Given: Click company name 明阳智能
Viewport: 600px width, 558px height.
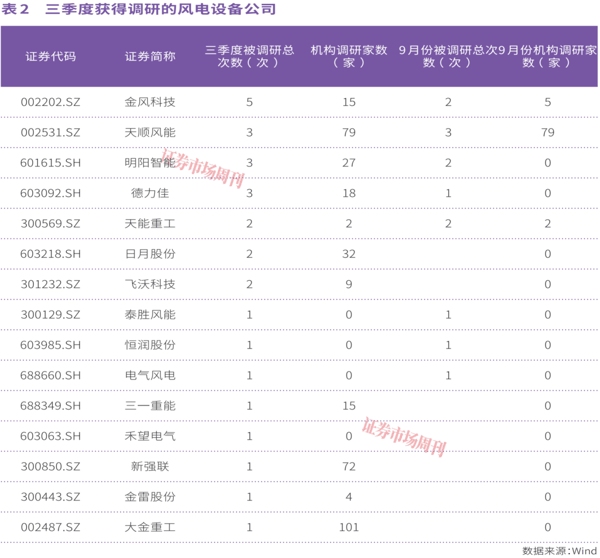Looking at the screenshot, I should (x=150, y=163).
